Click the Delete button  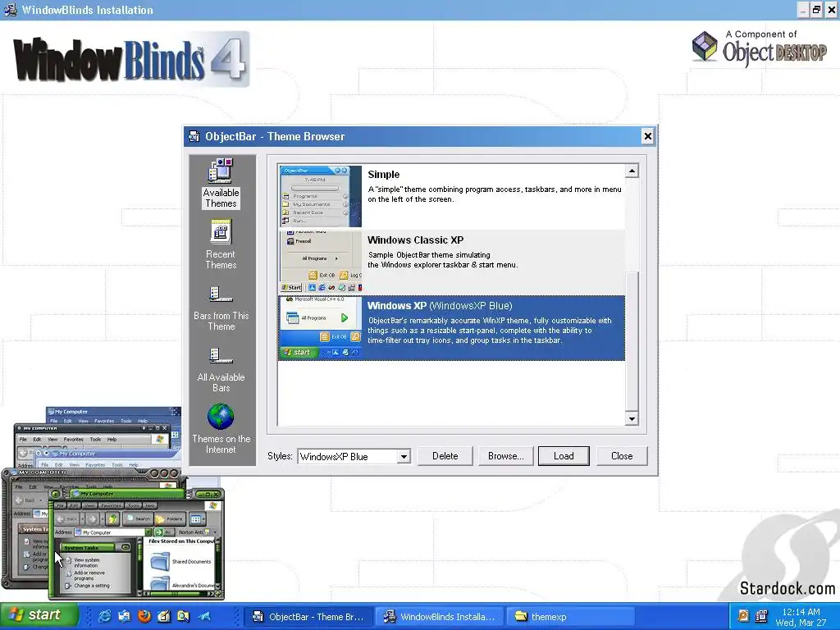pos(445,456)
